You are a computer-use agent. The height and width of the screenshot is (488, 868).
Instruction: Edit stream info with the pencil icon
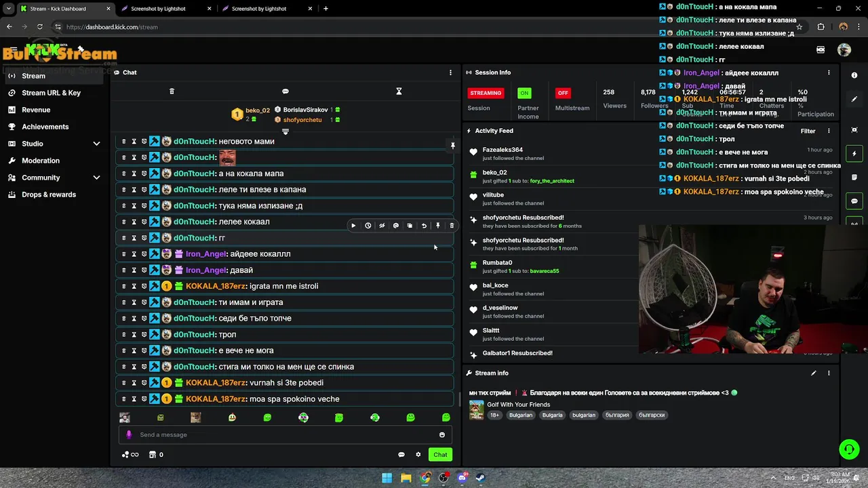click(814, 373)
